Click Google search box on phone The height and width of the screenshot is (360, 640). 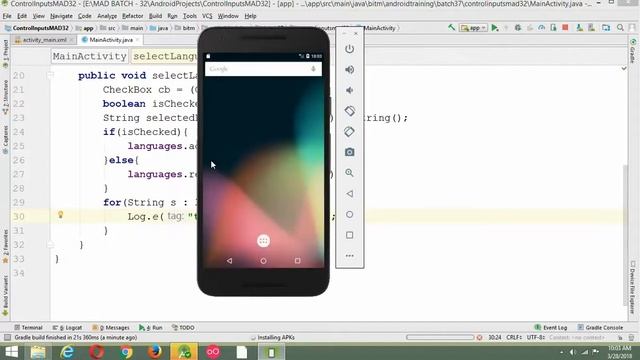point(263,69)
